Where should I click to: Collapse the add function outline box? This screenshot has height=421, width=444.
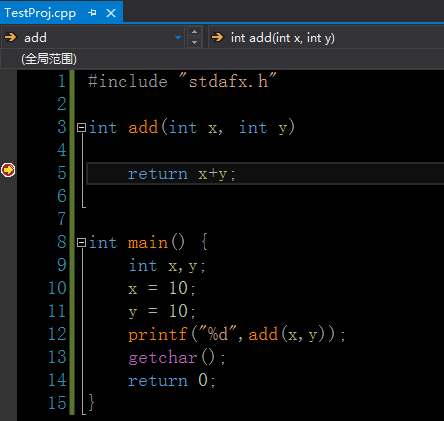point(81,127)
